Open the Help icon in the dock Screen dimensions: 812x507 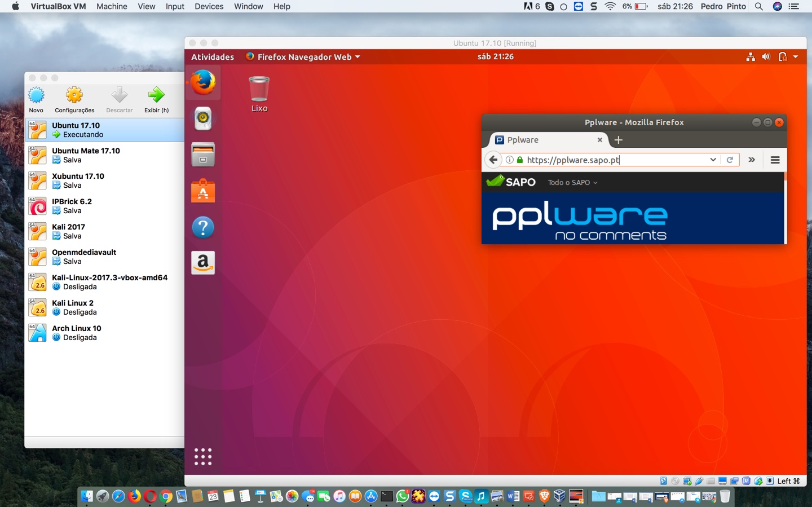coord(202,227)
